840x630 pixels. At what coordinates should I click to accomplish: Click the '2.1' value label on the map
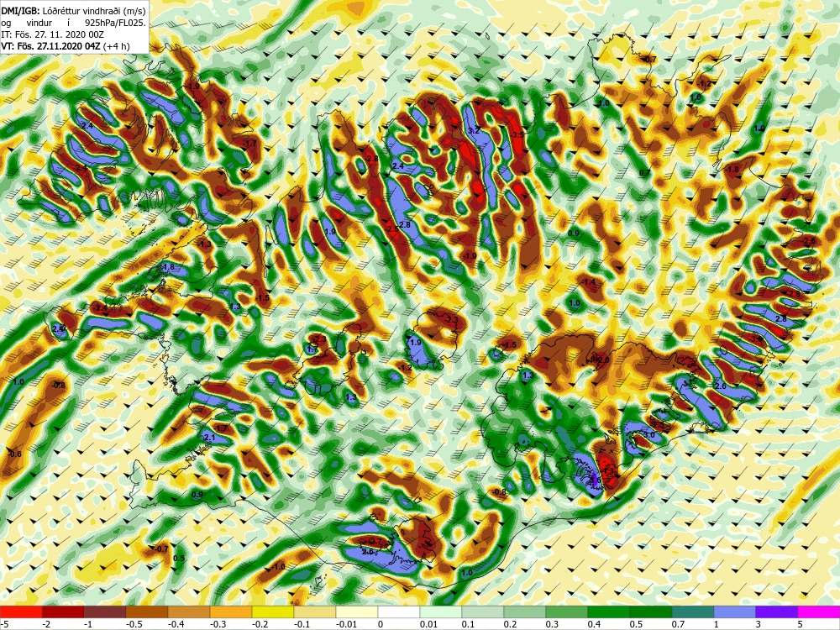210,438
